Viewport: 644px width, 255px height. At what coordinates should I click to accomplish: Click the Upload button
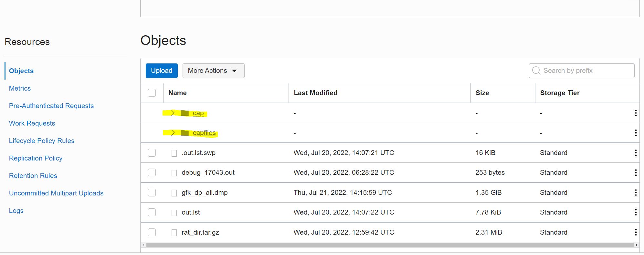(x=162, y=71)
